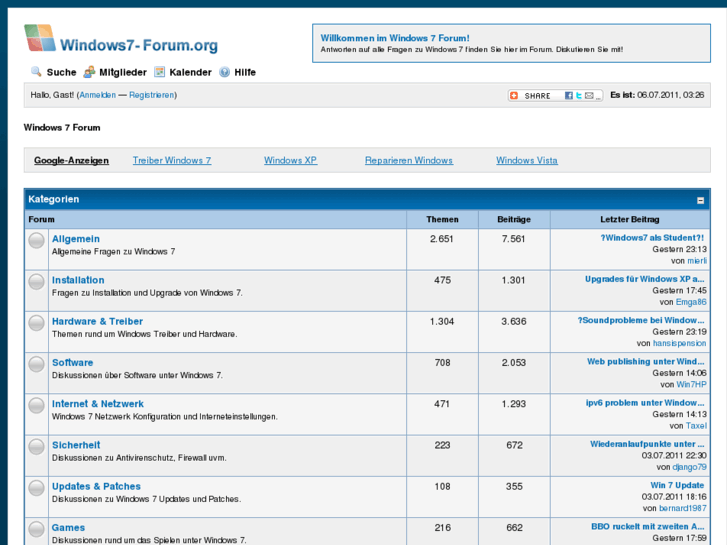View user profile Emga86
Screen dimensions: 727x545
coord(691,302)
